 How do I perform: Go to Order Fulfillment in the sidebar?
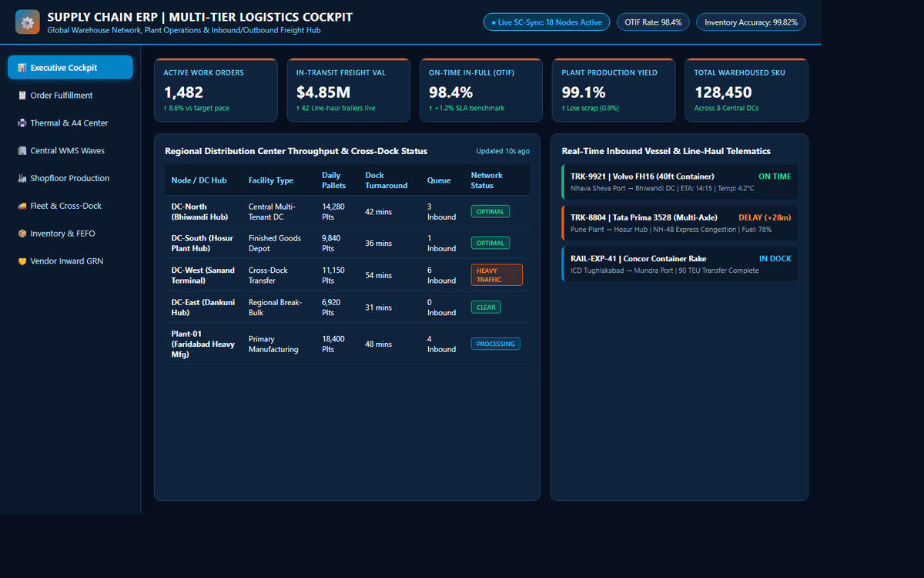click(x=70, y=96)
